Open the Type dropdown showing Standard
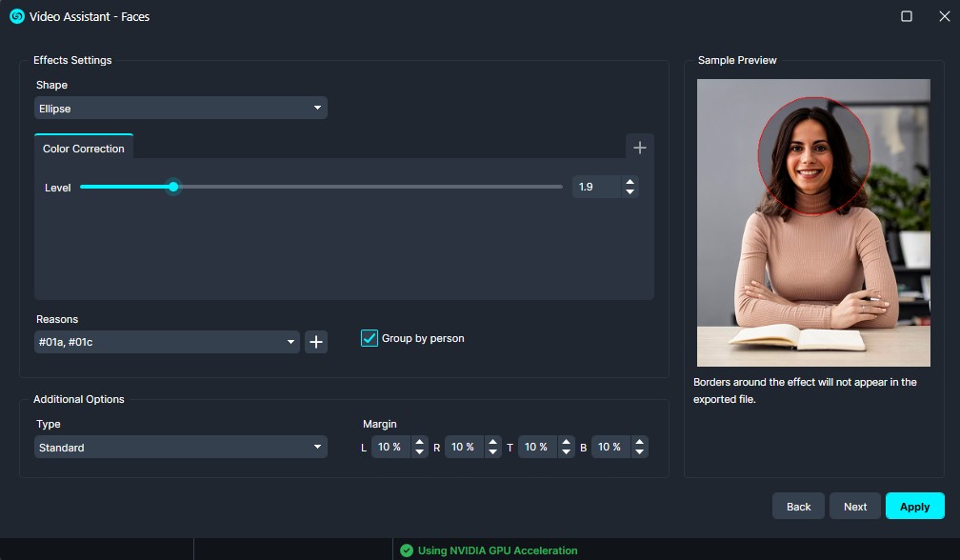Image resolution: width=960 pixels, height=560 pixels. (x=181, y=448)
